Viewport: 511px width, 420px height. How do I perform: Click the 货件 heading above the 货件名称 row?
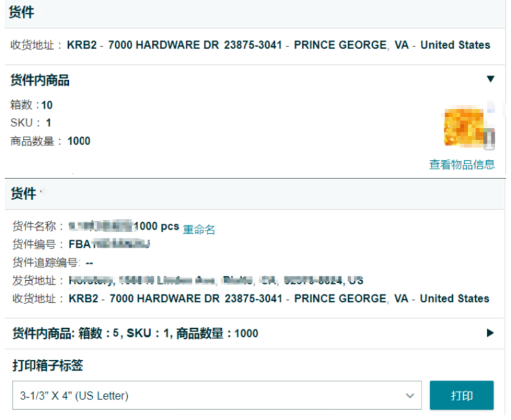(24, 194)
